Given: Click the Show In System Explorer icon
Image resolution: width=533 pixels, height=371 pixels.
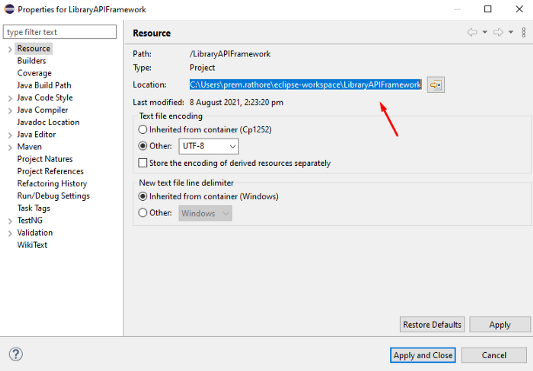Looking at the screenshot, I should tap(435, 85).
